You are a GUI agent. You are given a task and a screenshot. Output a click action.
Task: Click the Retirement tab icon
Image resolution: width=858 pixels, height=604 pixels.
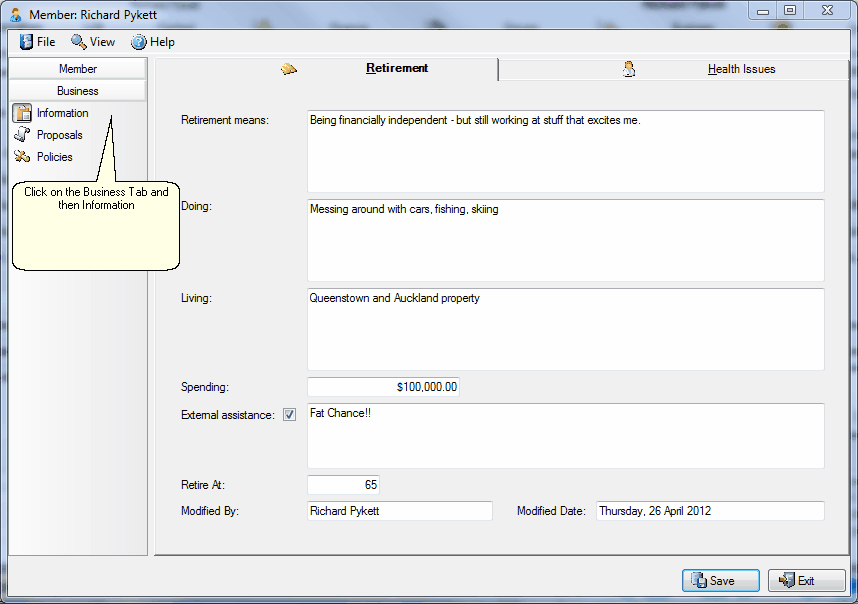(x=289, y=69)
